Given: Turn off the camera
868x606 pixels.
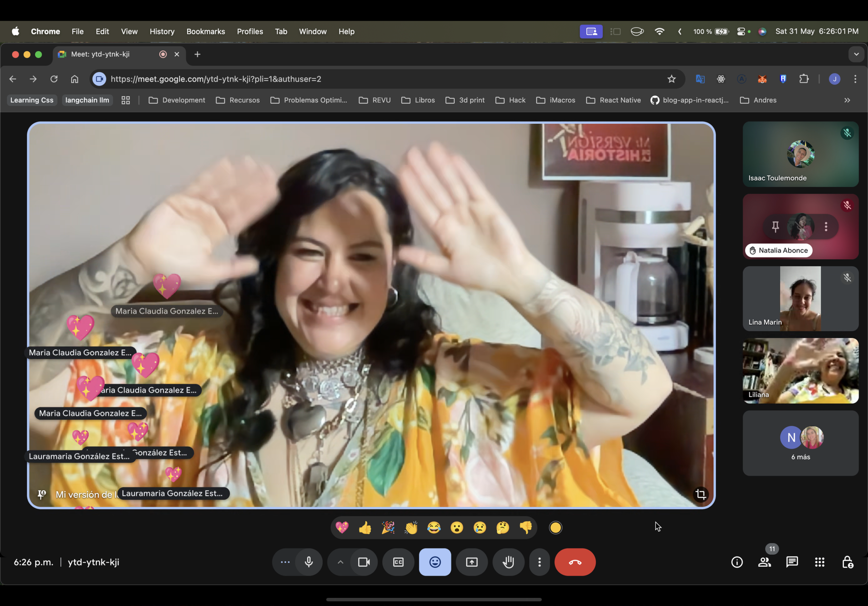Looking at the screenshot, I should (x=364, y=562).
